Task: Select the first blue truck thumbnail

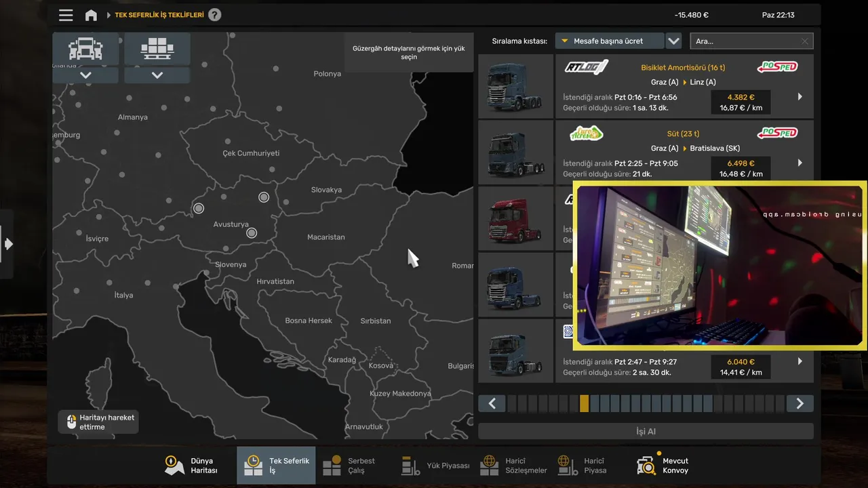Action: [516, 87]
